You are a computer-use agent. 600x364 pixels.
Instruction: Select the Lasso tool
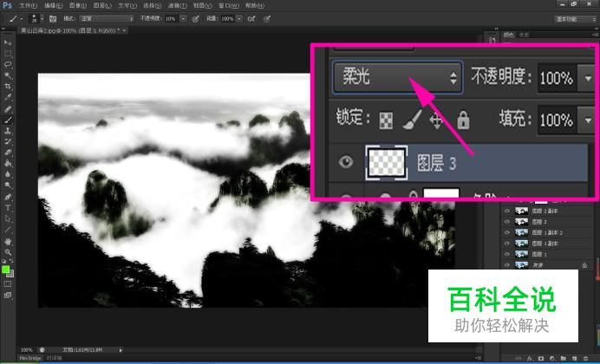[8, 65]
